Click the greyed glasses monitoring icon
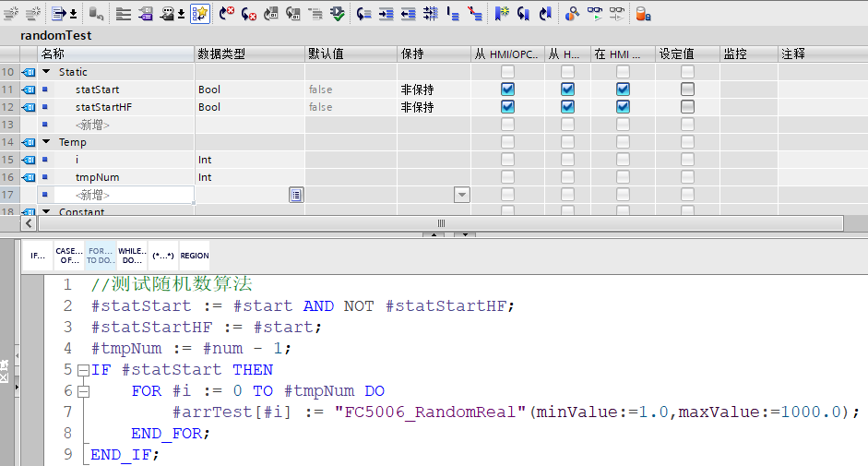868x466 pixels. (x=617, y=13)
